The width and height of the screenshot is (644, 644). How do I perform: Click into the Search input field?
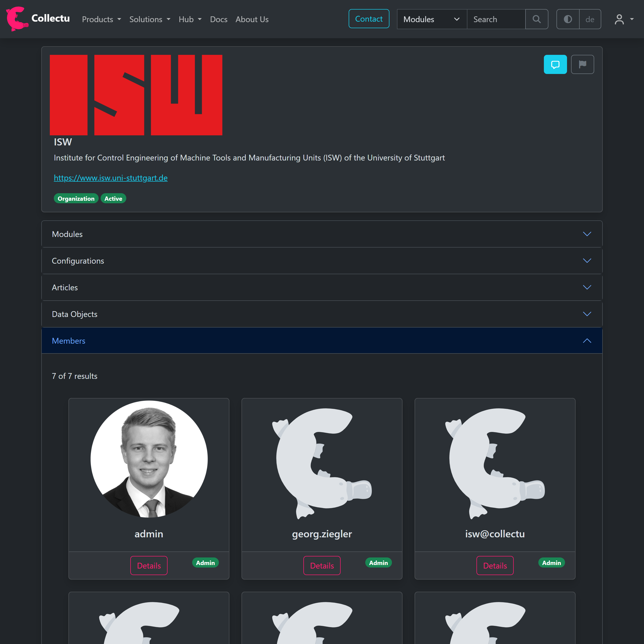496,19
